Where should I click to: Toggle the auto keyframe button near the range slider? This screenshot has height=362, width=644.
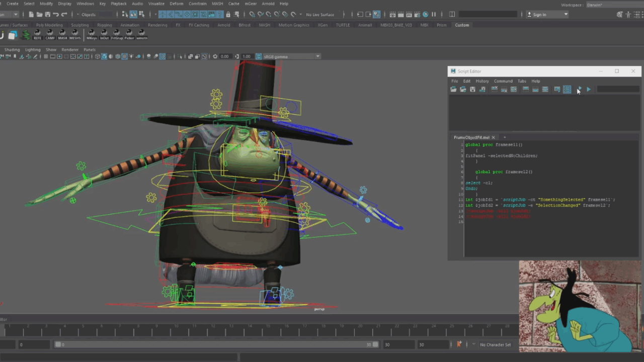point(459,344)
